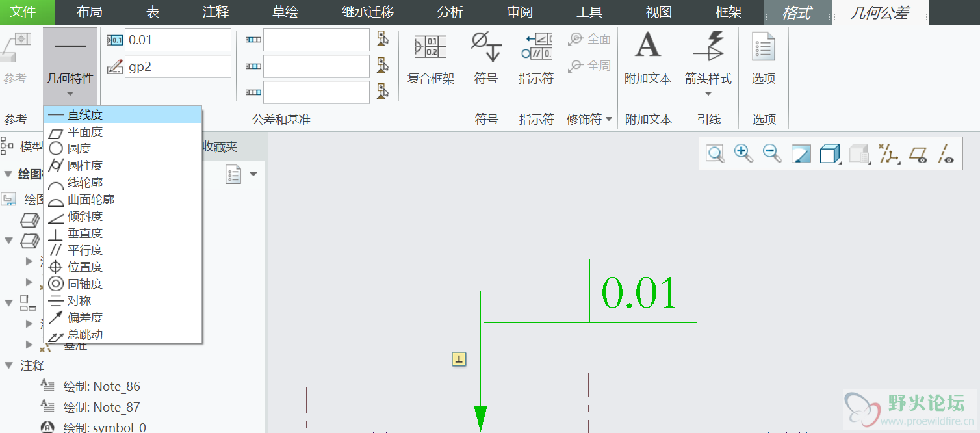Select 偏差度 runout option
980x433 pixels.
122,318
